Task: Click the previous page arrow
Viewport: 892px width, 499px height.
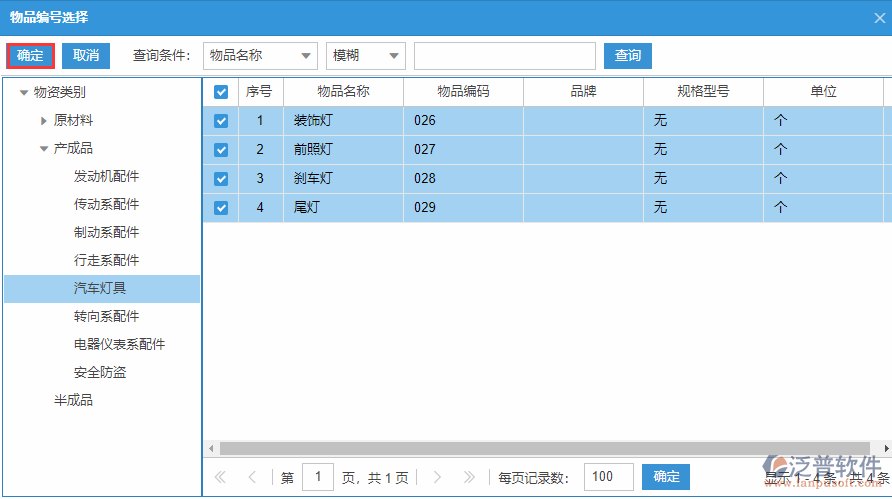Action: pyautogui.click(x=252, y=478)
